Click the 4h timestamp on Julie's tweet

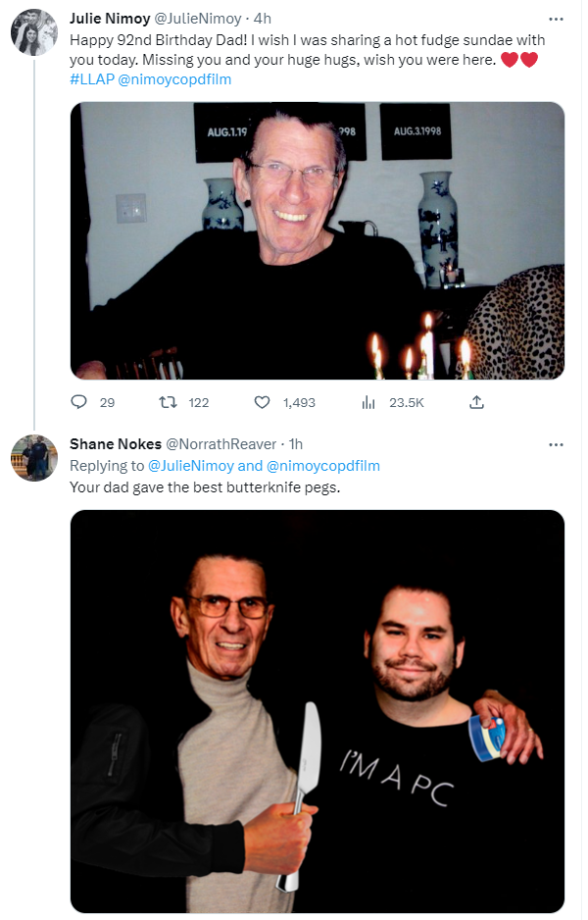pos(262,19)
